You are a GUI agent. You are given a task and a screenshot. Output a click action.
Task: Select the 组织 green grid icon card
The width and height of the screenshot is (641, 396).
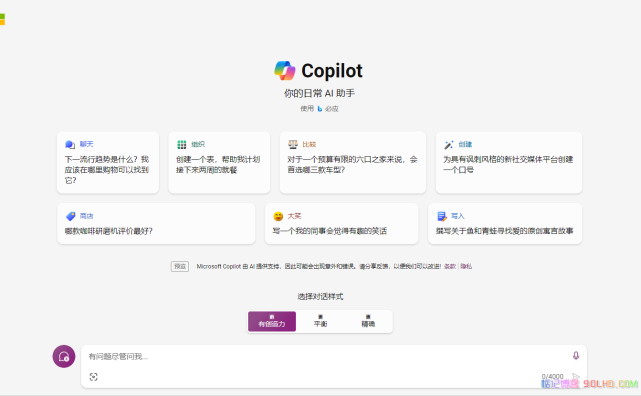tap(219, 162)
